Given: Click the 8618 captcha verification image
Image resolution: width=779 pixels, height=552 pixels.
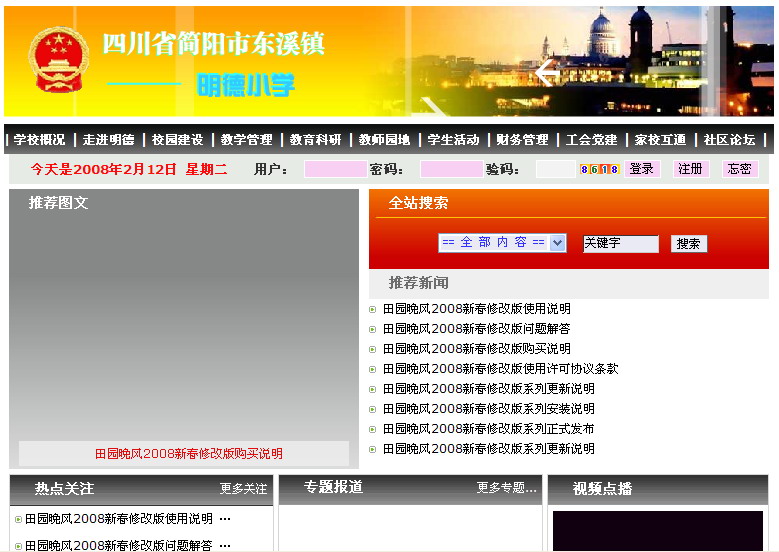Looking at the screenshot, I should tap(600, 169).
